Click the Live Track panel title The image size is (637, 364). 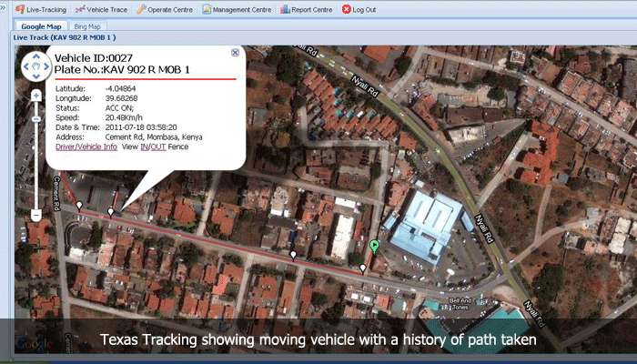tap(65, 37)
